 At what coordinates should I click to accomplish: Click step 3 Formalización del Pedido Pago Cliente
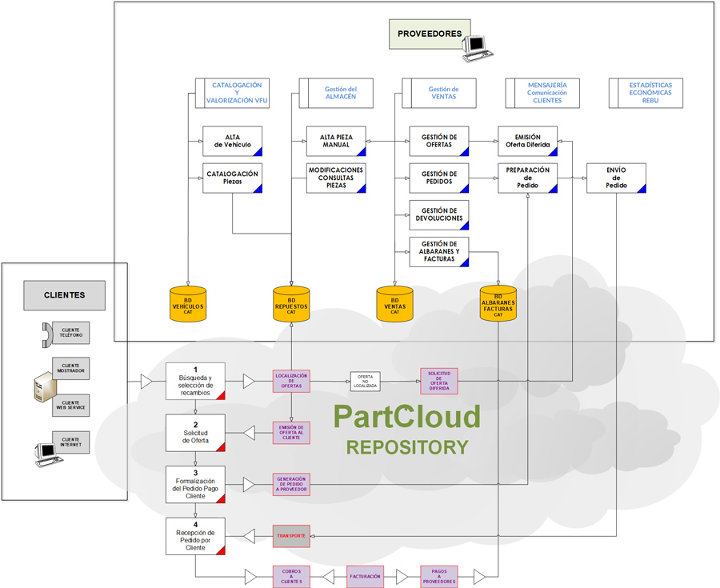pyautogui.click(x=195, y=485)
